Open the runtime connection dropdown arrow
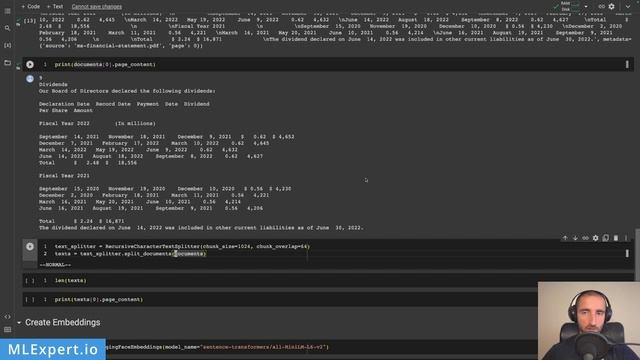Viewport: 640px width, 360px height. pos(586,7)
